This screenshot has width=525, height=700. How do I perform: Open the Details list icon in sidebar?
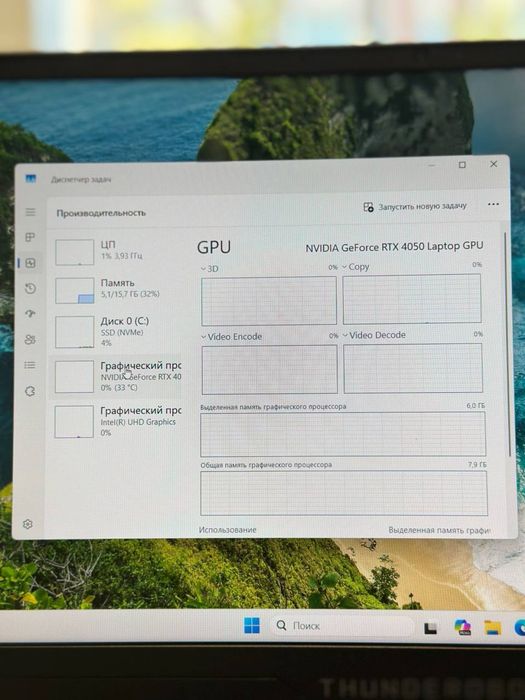tap(30, 365)
